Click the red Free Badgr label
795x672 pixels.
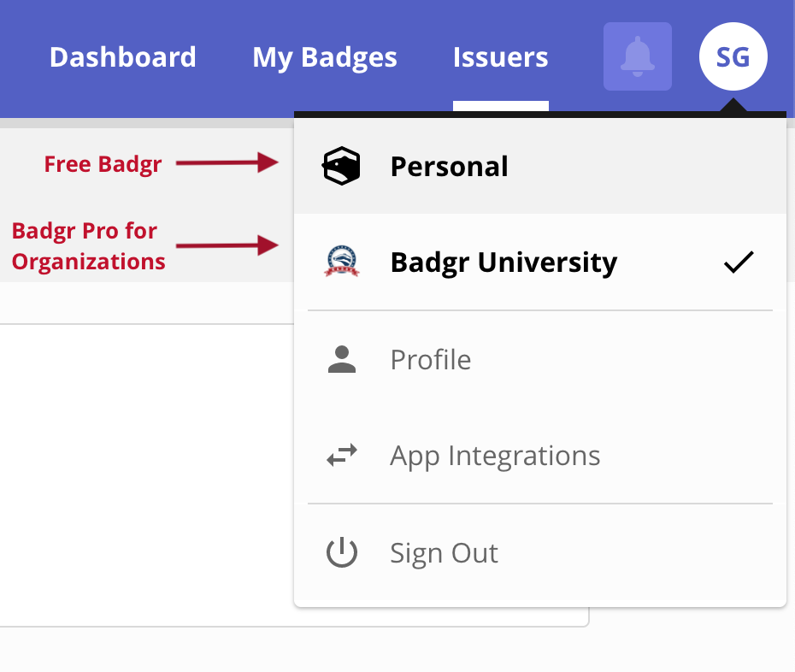103,163
